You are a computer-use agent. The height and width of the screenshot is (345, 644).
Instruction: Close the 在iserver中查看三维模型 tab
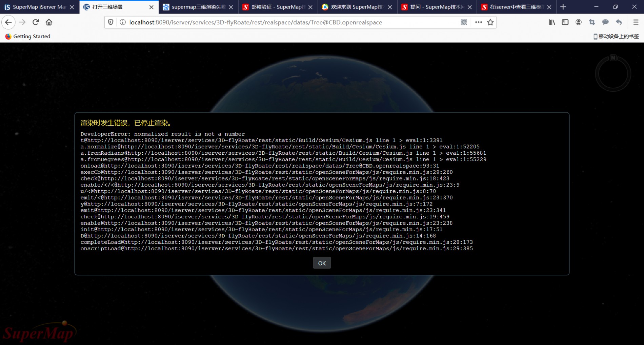click(549, 7)
